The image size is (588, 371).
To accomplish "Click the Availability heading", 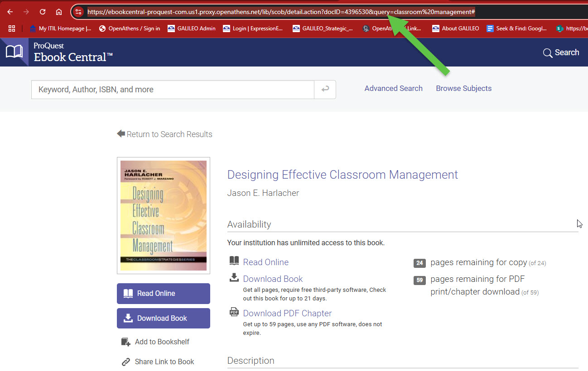I will (x=249, y=224).
